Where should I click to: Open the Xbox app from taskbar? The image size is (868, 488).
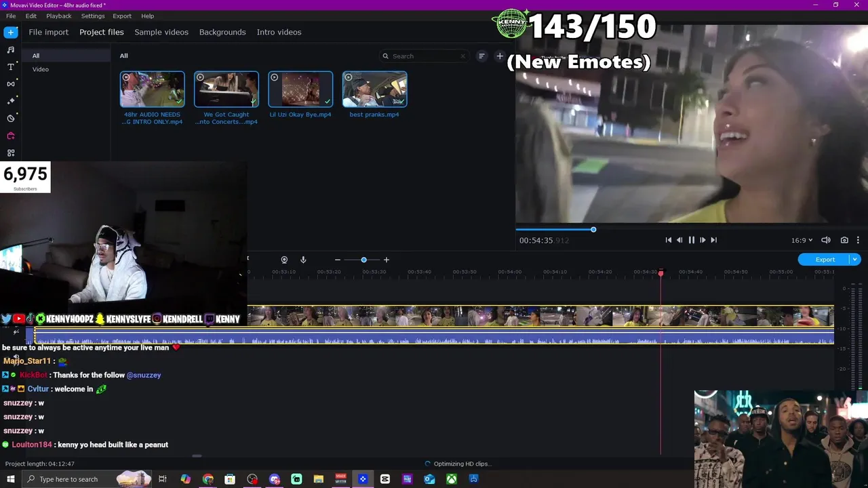452,479
